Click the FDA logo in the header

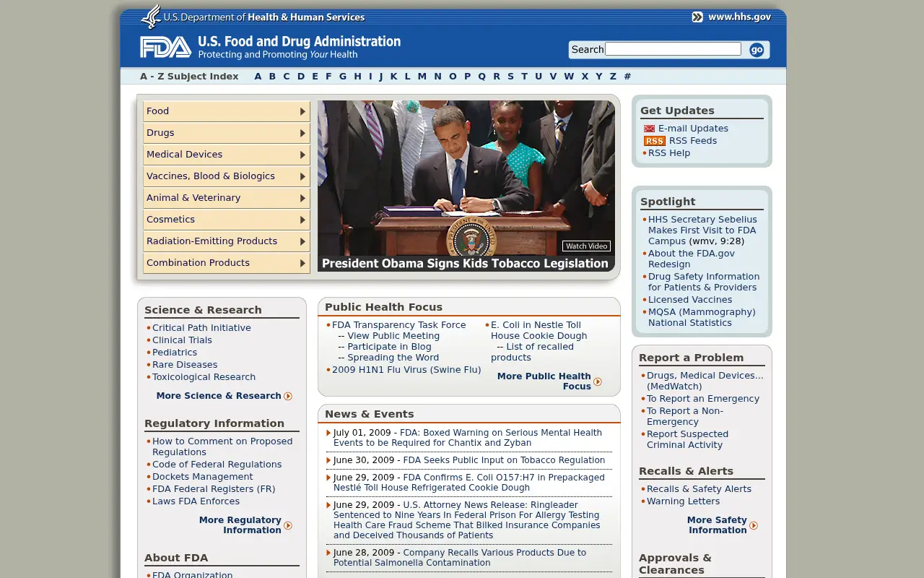click(x=165, y=47)
